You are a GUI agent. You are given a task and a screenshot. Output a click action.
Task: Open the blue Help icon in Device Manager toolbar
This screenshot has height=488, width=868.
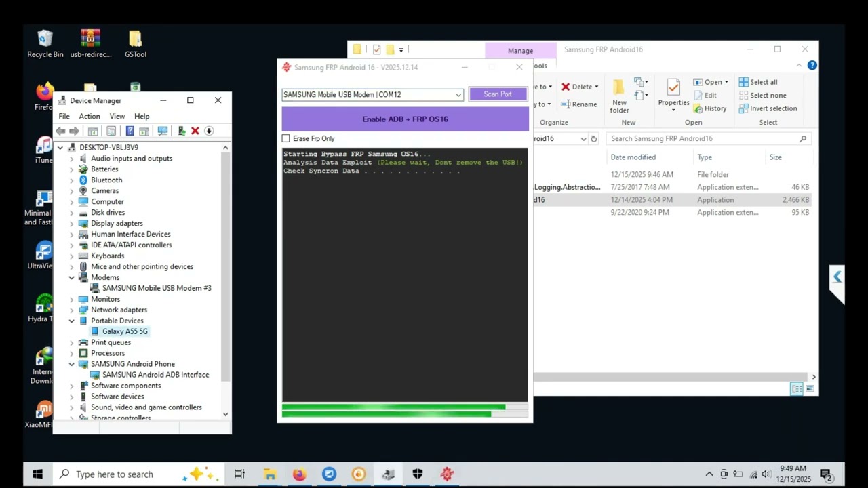[x=130, y=131]
